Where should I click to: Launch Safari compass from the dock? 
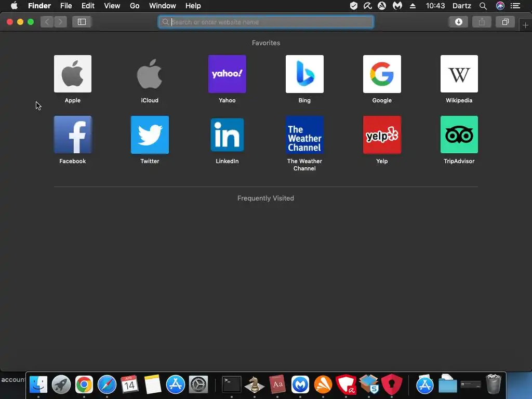tap(107, 384)
